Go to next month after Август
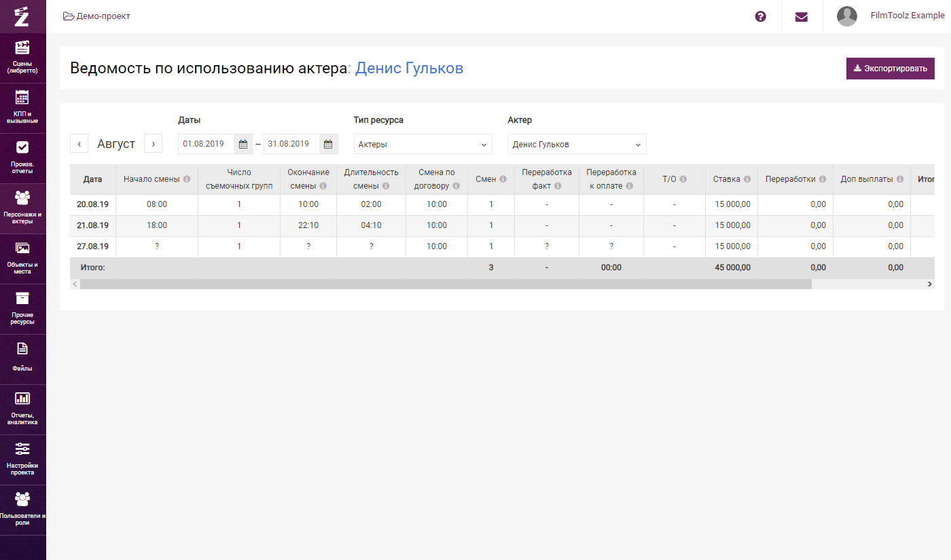Screen dimensions: 951x560 153,144
